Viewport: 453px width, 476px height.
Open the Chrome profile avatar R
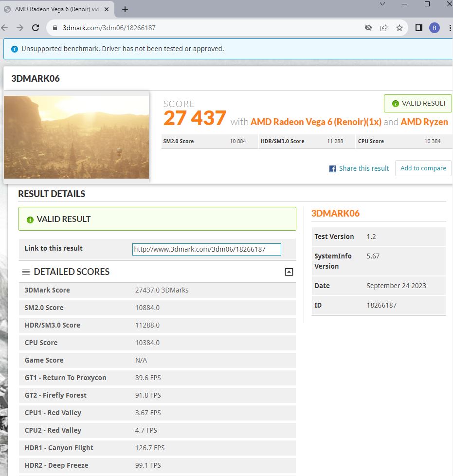click(x=435, y=28)
